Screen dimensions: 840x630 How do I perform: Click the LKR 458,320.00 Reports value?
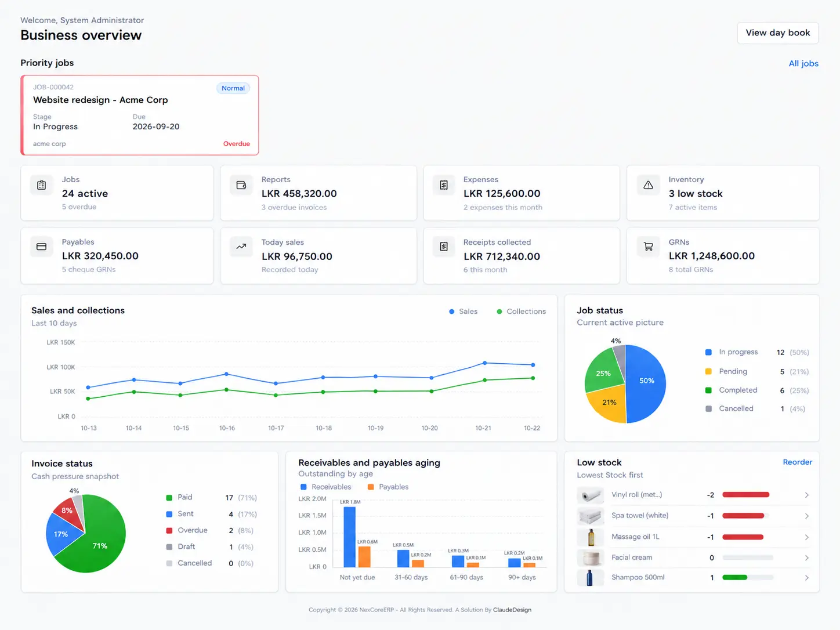(299, 194)
